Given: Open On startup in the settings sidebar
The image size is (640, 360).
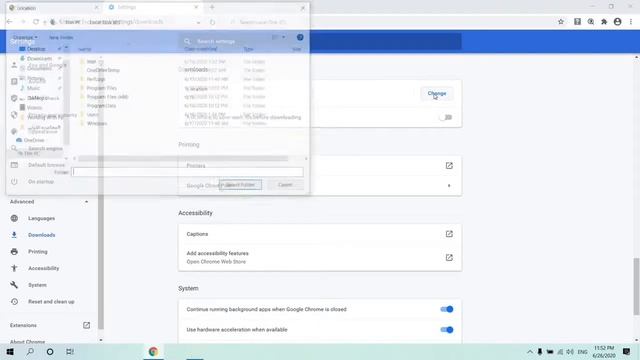Looking at the screenshot, I should click(41, 182).
